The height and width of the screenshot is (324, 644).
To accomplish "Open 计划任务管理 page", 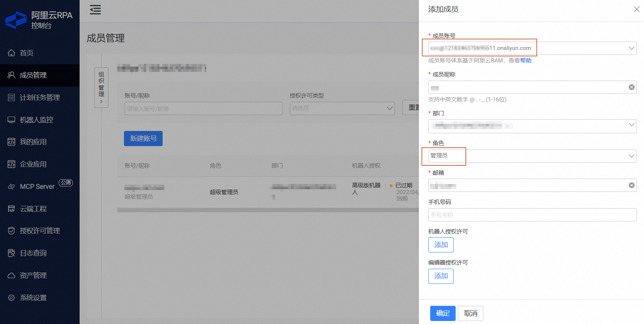I will [x=40, y=98].
